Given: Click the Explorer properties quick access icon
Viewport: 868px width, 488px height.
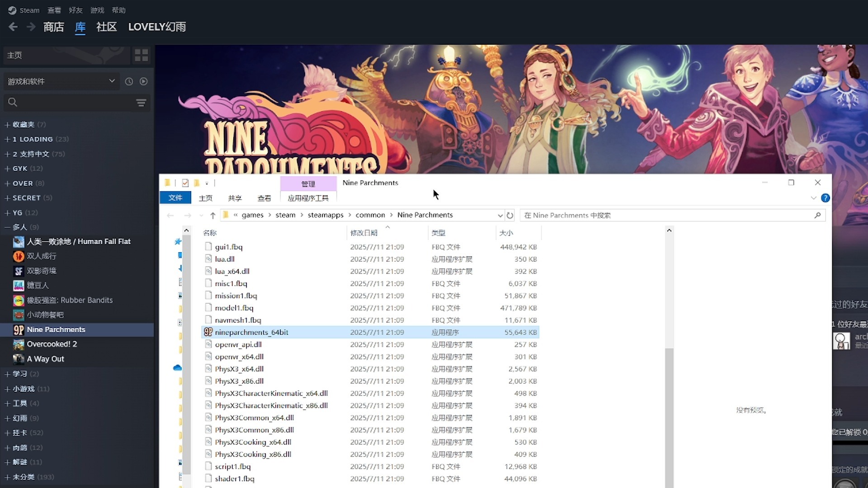Looking at the screenshot, I should [185, 183].
